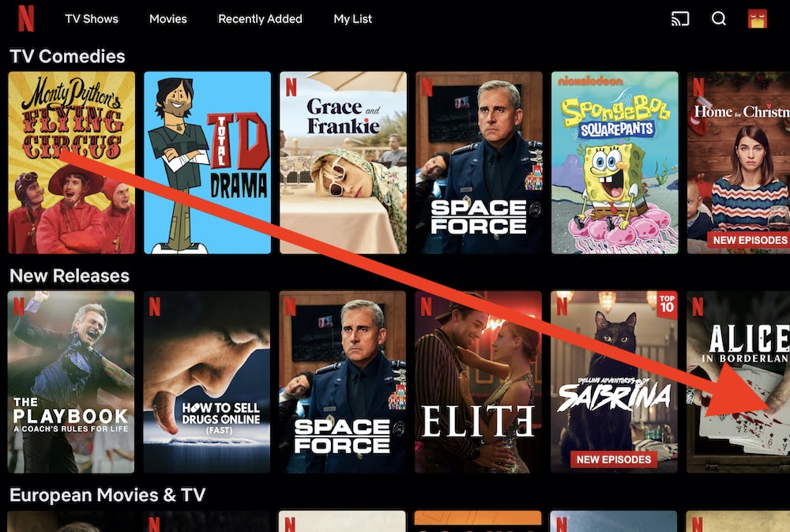Viewport: 790px width, 532px height.
Task: Open the Recently Added section
Action: [260, 19]
